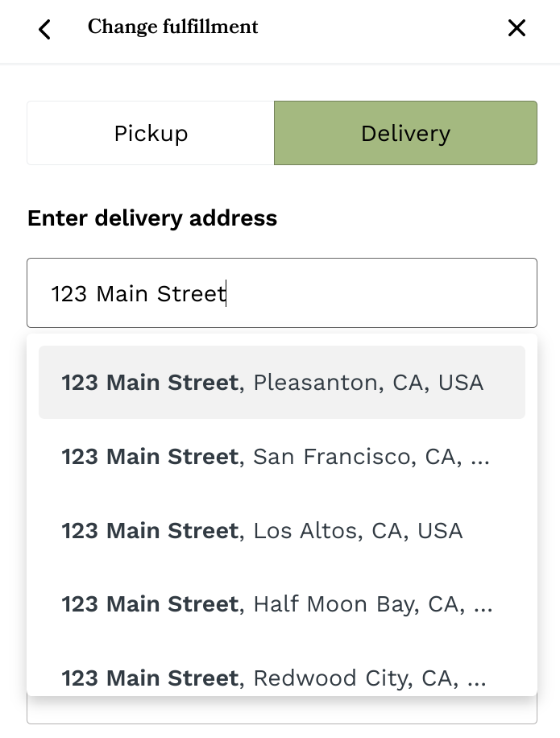Pick the Redwood City address suggestion

pos(274,678)
